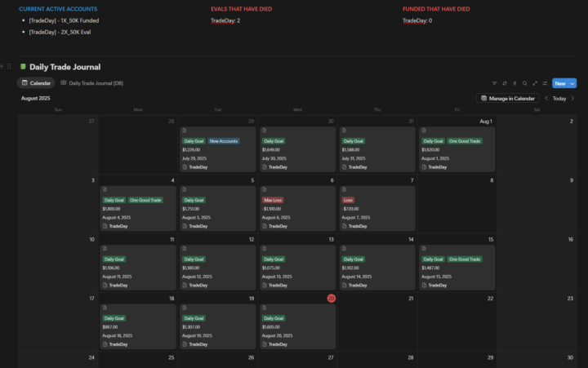Open entry showing $1,751.00
The height and width of the screenshot is (368, 588).
[x=217, y=208]
